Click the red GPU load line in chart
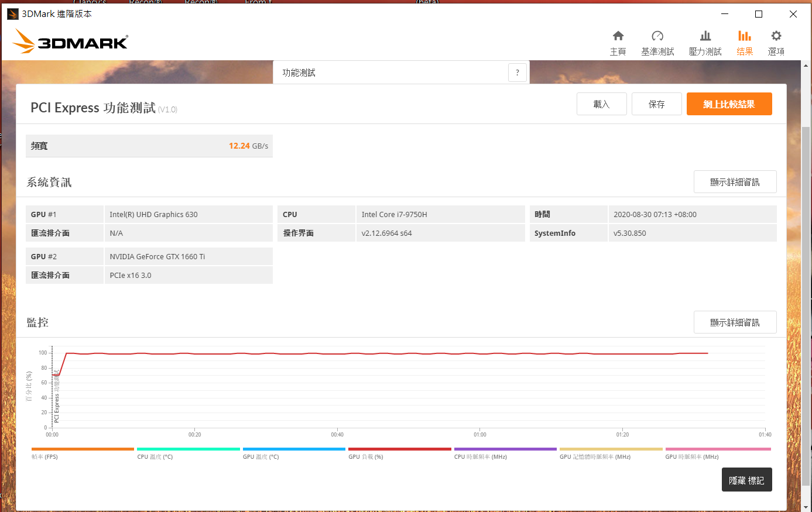The image size is (812, 512). point(381,353)
